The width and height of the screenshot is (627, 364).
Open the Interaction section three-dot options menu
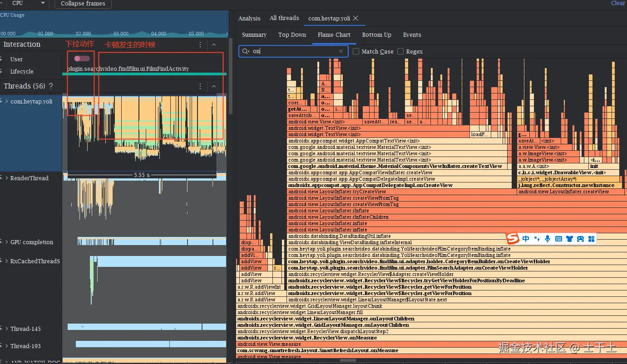pyautogui.click(x=200, y=44)
